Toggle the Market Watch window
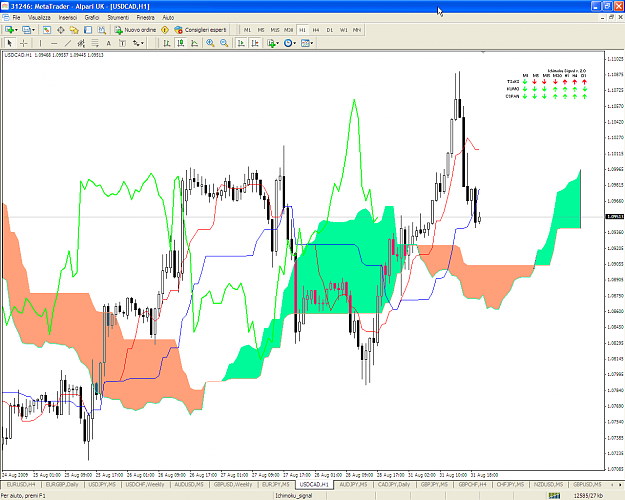The height and width of the screenshot is (500, 625). tap(47, 30)
